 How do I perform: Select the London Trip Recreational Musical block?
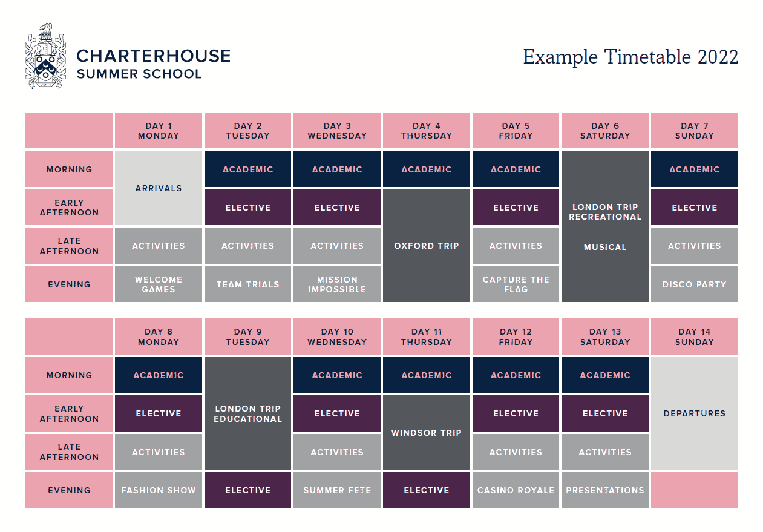605,226
